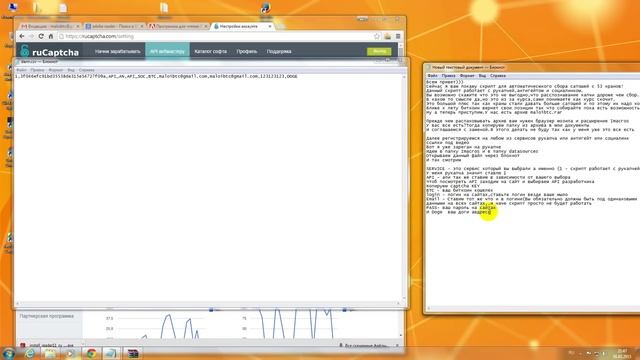Open Internet Explorer from taskbar
Screen dimensions: 640x360
(30, 353)
